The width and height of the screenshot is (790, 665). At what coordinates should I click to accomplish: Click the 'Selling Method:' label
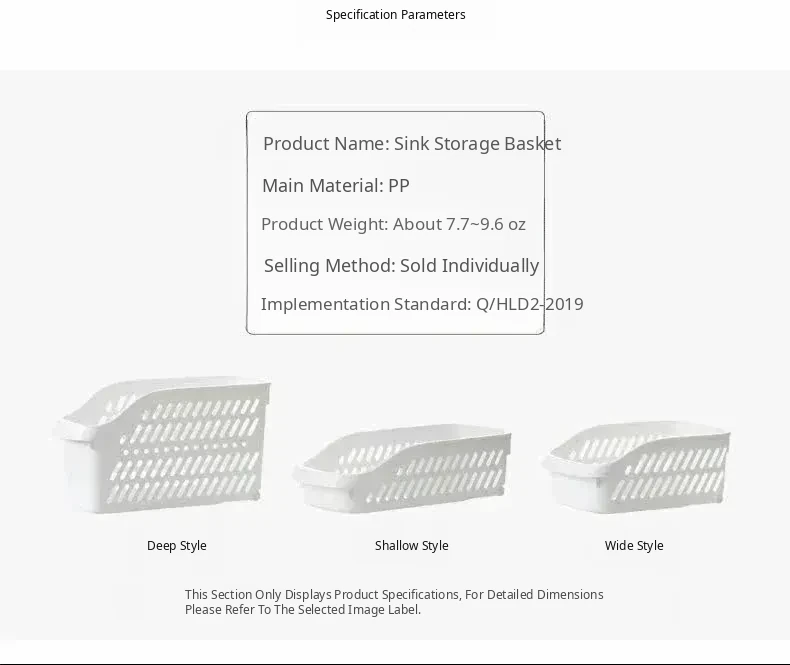[x=329, y=266]
